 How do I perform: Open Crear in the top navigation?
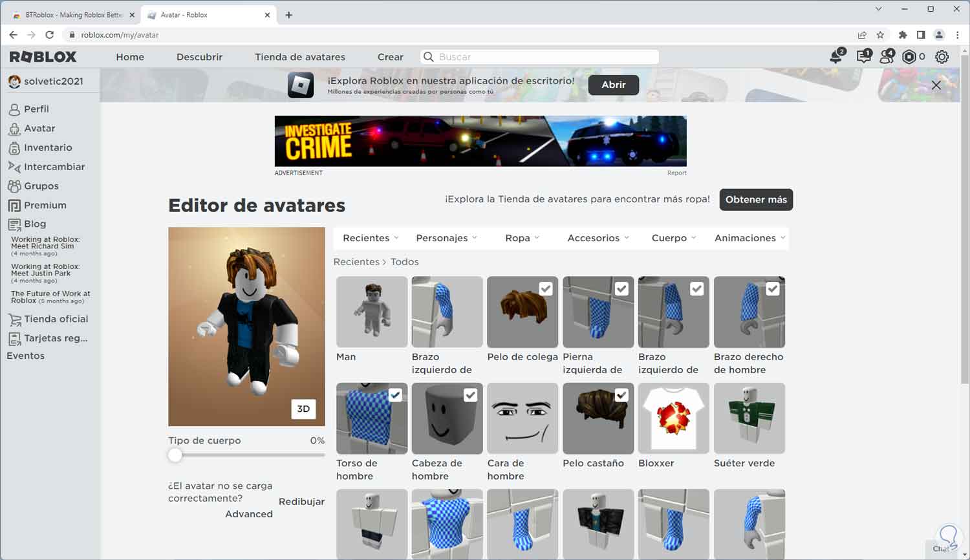[391, 57]
